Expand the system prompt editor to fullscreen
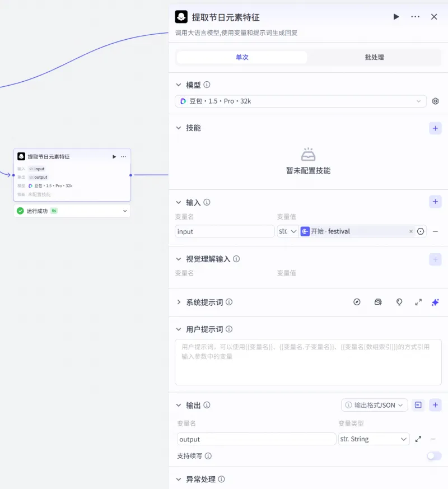 [418, 302]
